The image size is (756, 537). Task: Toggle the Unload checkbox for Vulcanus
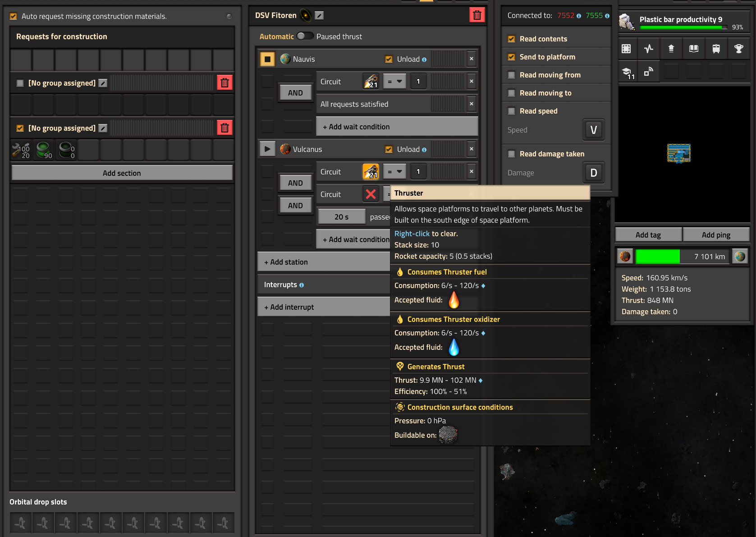click(389, 149)
